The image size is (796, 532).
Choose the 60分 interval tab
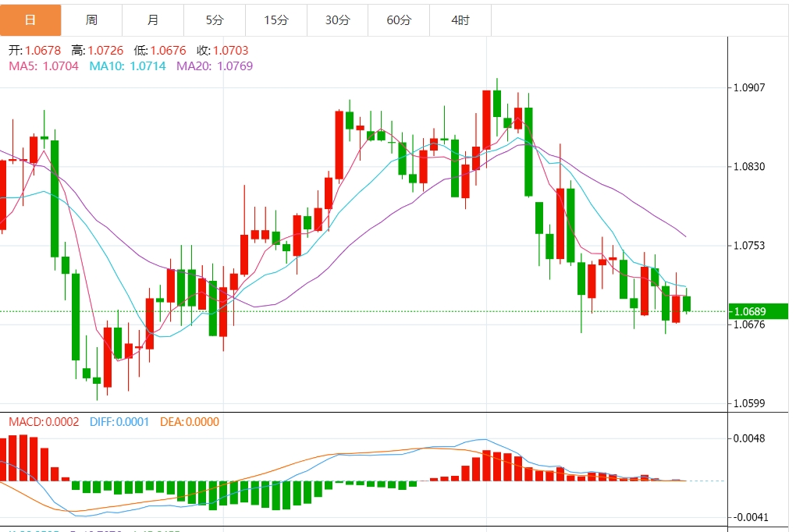coord(399,20)
